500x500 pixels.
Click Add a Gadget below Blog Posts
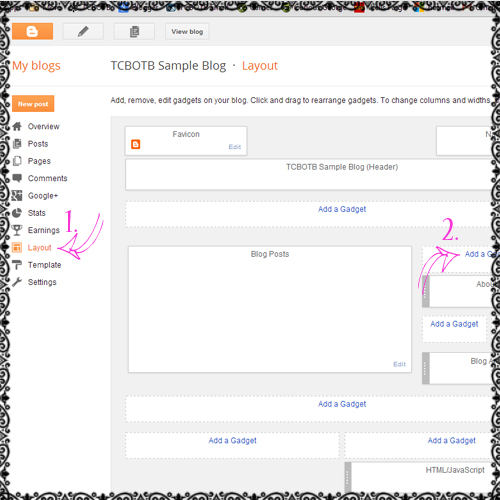(x=342, y=404)
